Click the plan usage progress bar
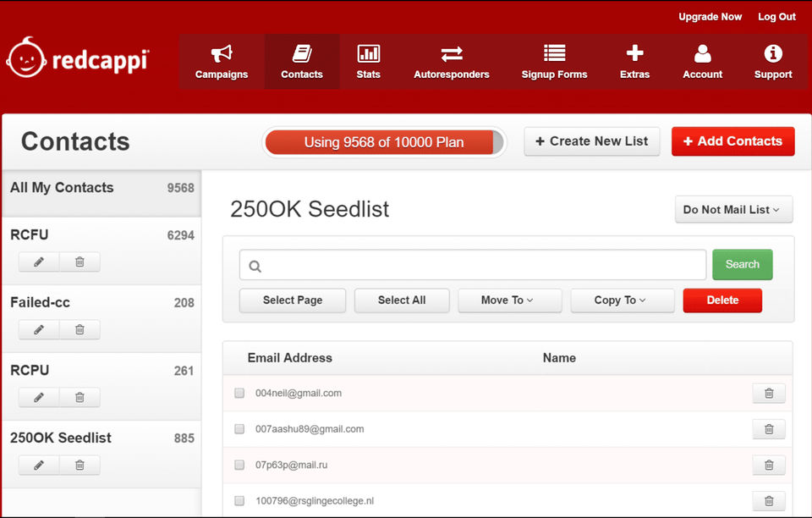812x518 pixels. point(384,142)
